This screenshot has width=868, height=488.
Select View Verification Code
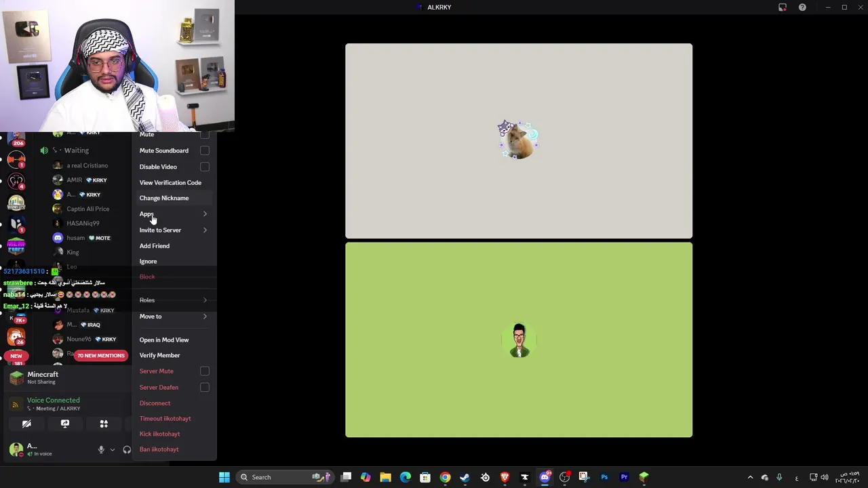click(x=174, y=182)
